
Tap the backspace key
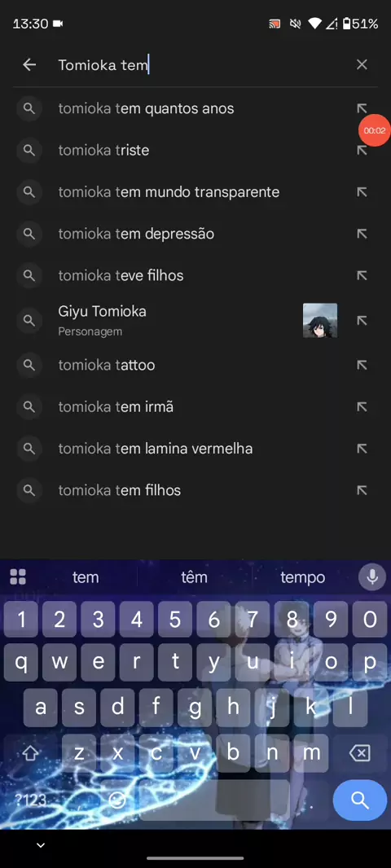[360, 753]
